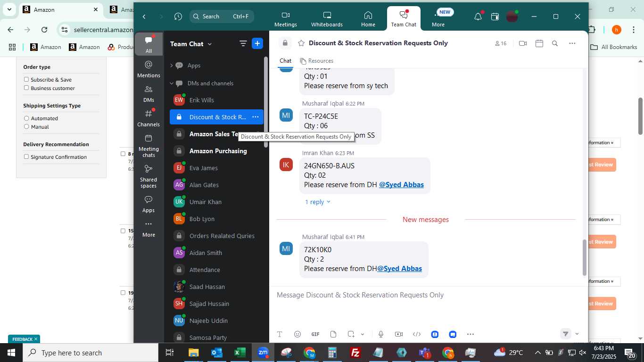
Task: Open the Meetings tab in Zoom
Action: [286, 19]
